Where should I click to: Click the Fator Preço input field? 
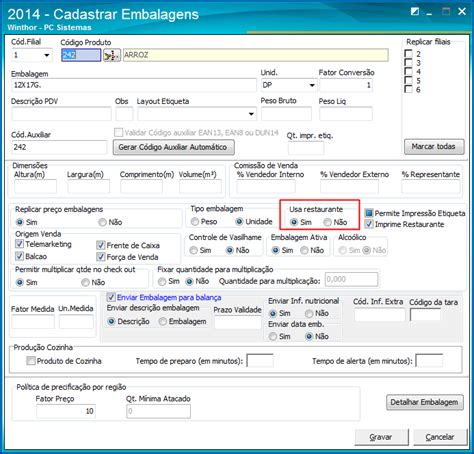click(x=66, y=411)
